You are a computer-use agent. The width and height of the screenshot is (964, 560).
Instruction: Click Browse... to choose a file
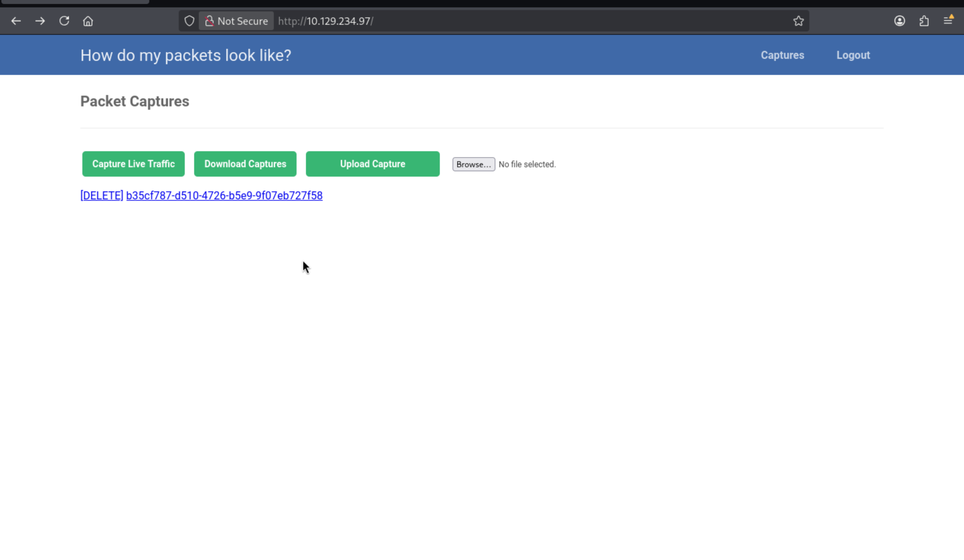pos(474,164)
